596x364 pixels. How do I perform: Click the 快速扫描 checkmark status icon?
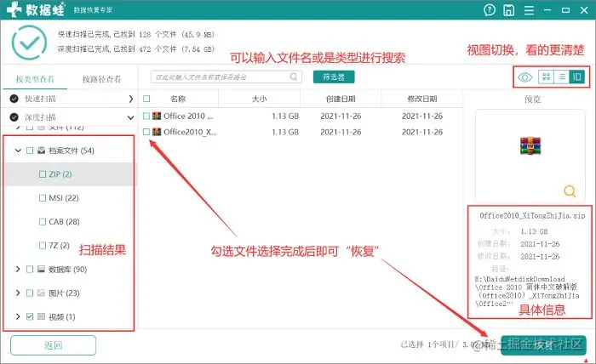(x=14, y=99)
